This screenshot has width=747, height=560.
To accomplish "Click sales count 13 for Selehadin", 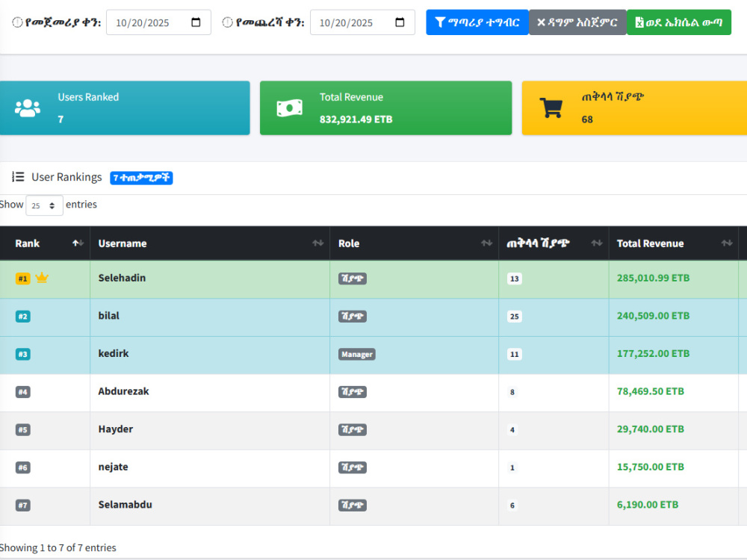I will (x=515, y=279).
